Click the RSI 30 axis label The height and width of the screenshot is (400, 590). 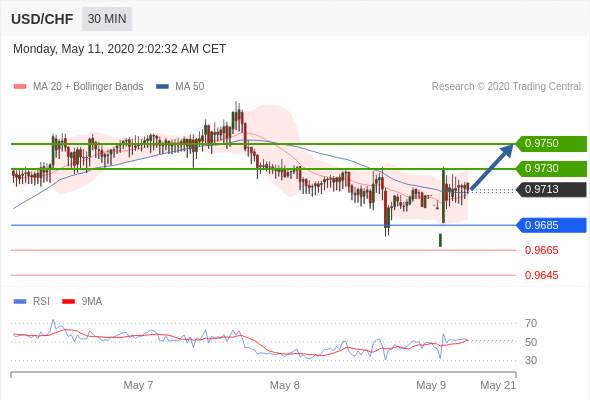point(531,360)
